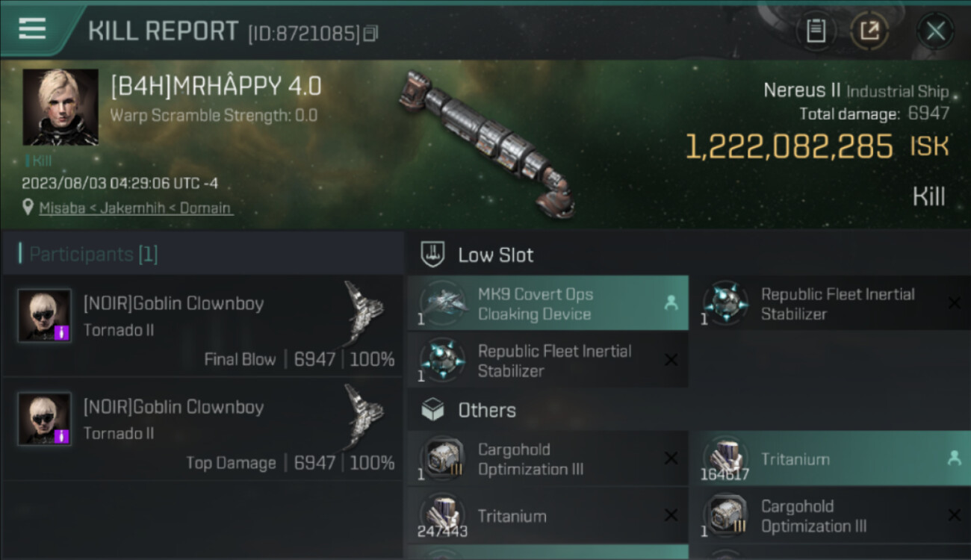The image size is (971, 560).
Task: Click the Tornado II icon beside Top Damage
Action: pos(365,411)
